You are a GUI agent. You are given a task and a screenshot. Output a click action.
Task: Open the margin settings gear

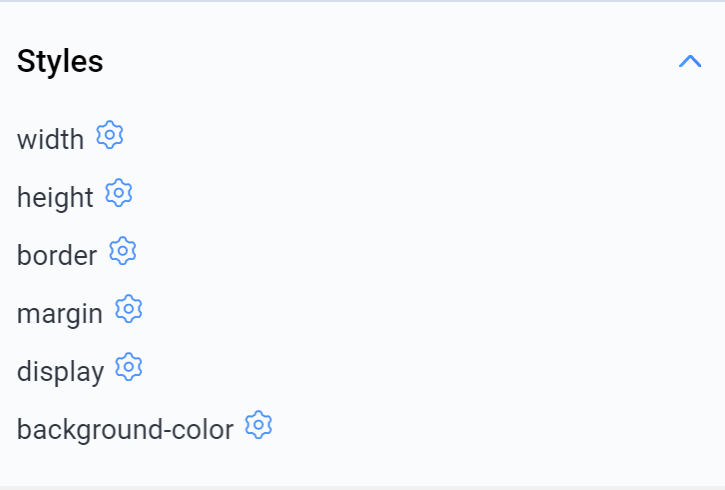click(129, 309)
